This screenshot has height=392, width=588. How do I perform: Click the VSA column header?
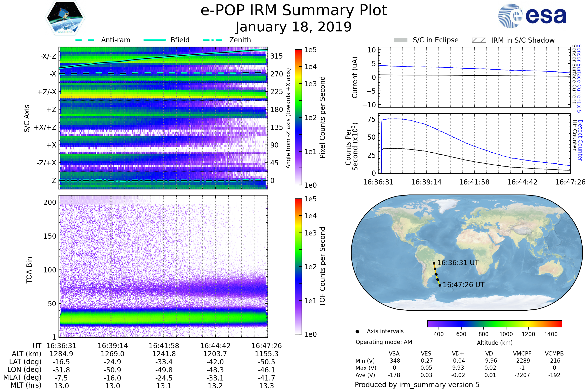click(394, 354)
